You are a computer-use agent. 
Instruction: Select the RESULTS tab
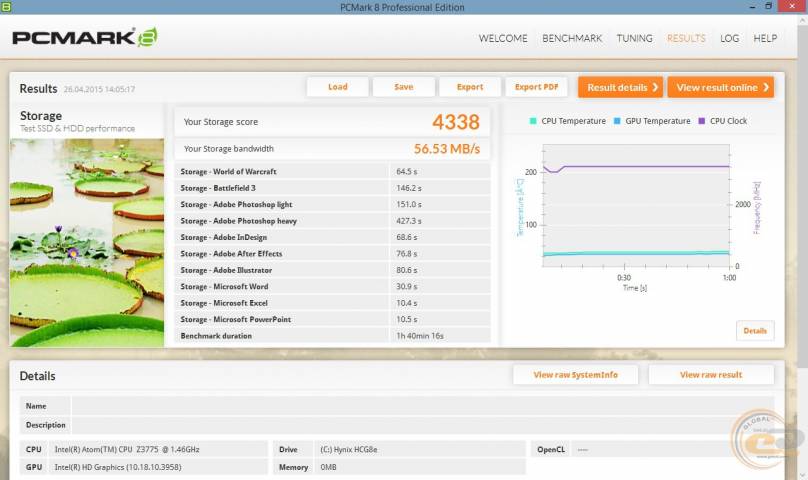click(x=686, y=38)
